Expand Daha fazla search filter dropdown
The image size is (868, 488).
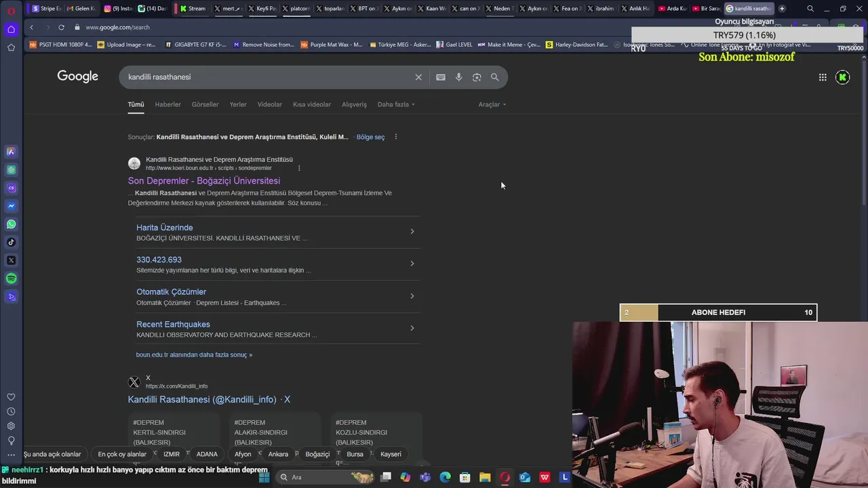[396, 104]
